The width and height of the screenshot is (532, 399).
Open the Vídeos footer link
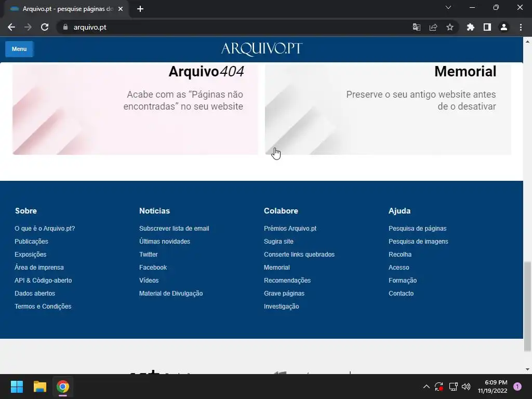(149, 280)
